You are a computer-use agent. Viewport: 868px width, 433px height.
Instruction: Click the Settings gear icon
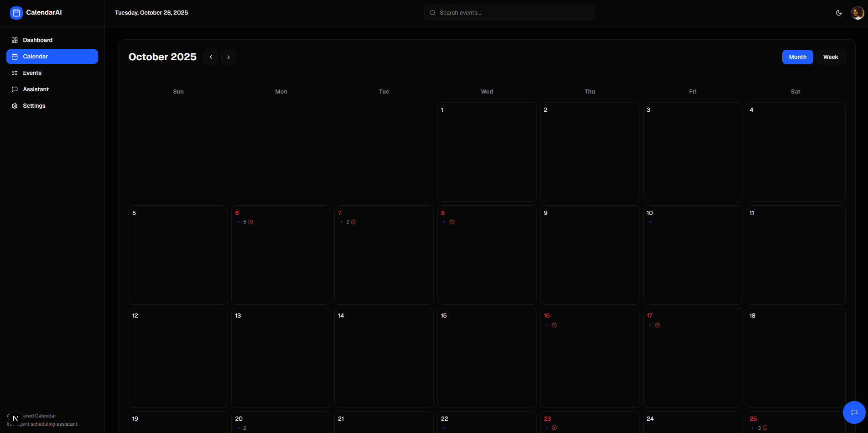click(x=14, y=105)
